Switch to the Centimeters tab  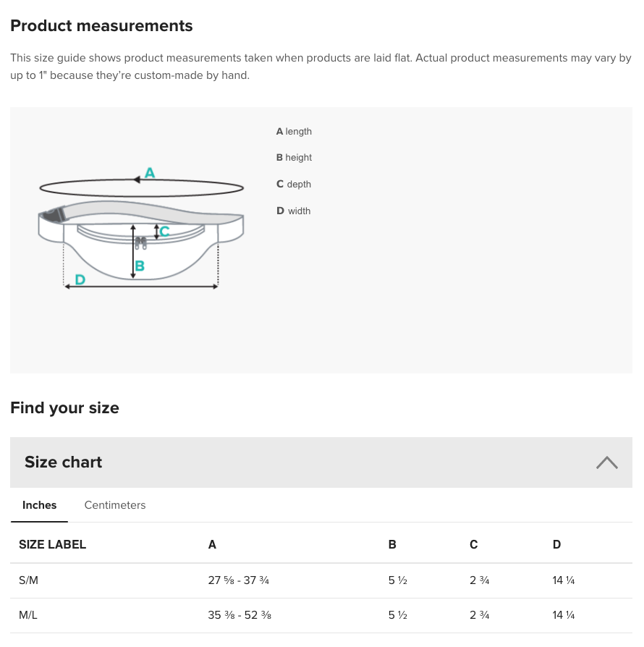[115, 505]
